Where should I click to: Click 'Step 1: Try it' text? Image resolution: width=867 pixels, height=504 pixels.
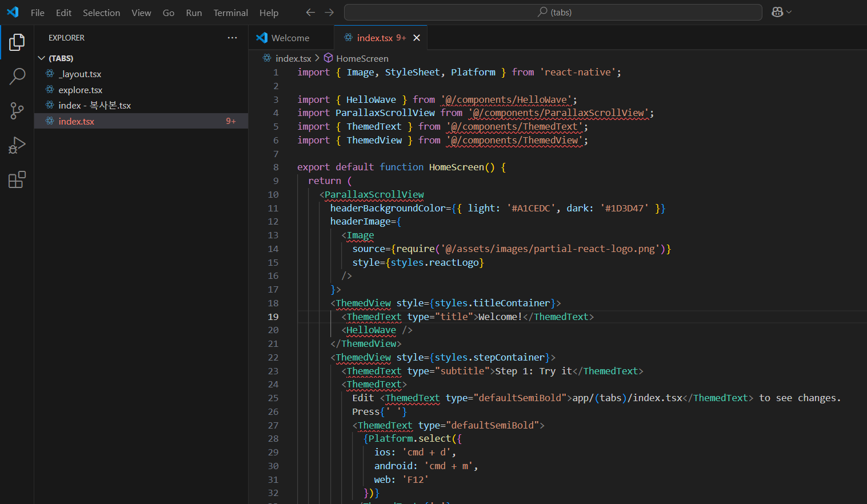[533, 371]
